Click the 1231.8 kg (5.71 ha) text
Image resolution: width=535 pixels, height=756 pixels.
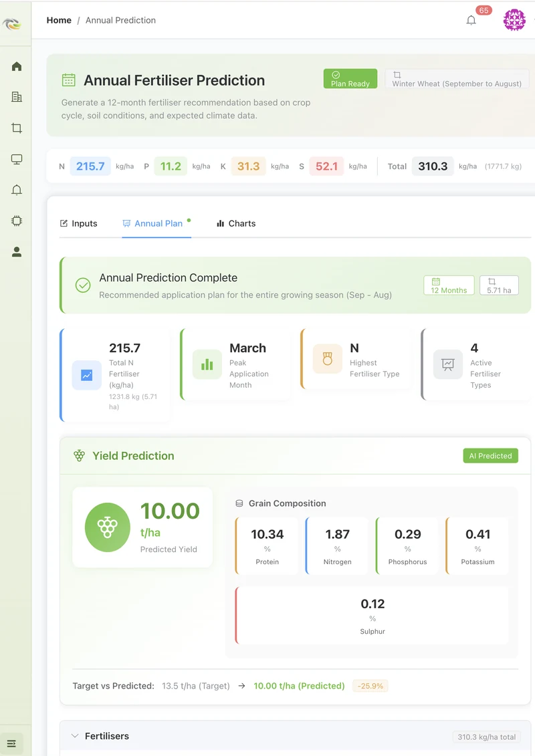point(133,402)
